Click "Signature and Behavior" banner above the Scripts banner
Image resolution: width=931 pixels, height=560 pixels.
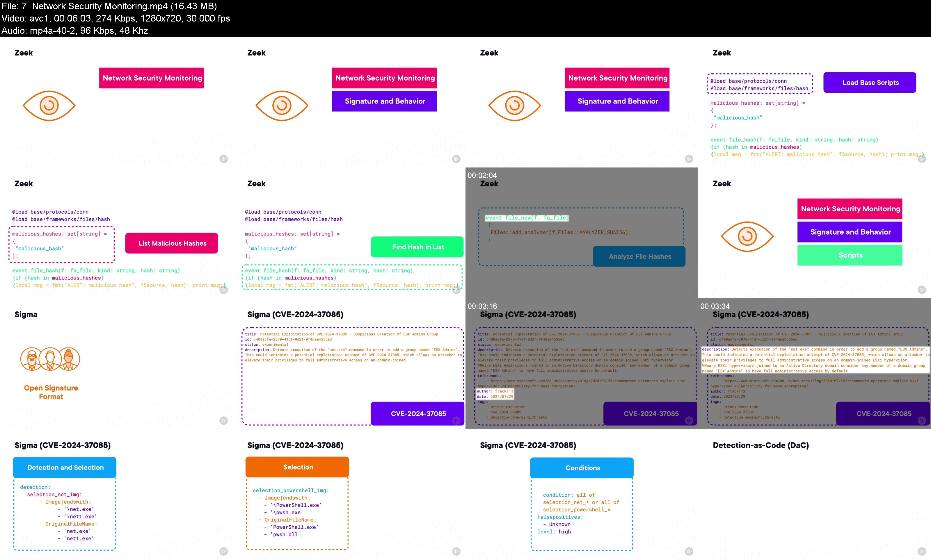pyautogui.click(x=850, y=232)
